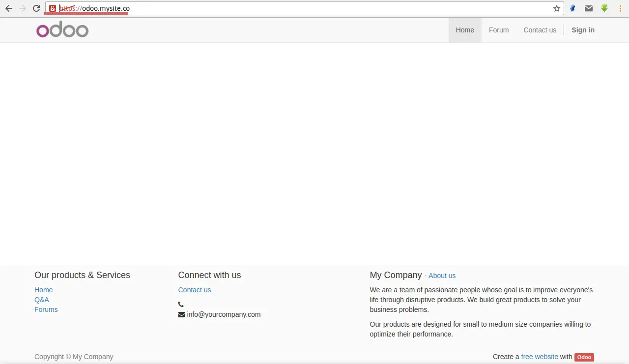This screenshot has height=364, width=629.
Task: Click the Odoo logo in header
Action: (62, 29)
